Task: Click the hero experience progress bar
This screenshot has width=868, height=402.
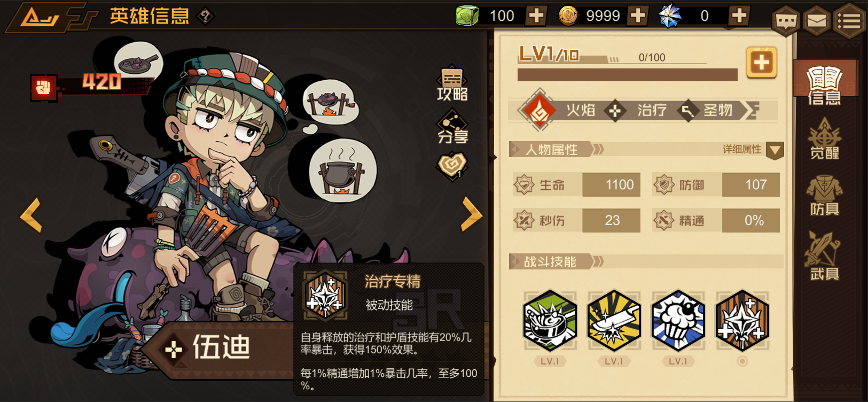Action: tap(627, 75)
